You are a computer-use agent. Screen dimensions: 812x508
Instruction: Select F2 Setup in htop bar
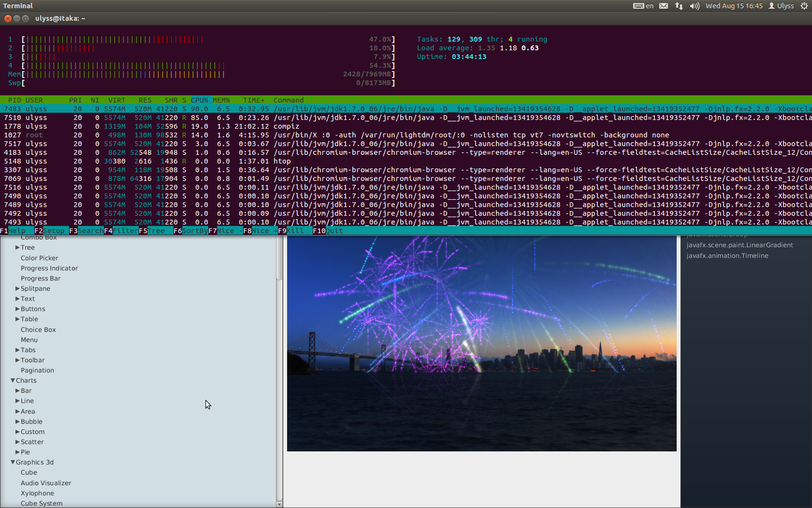tap(53, 231)
